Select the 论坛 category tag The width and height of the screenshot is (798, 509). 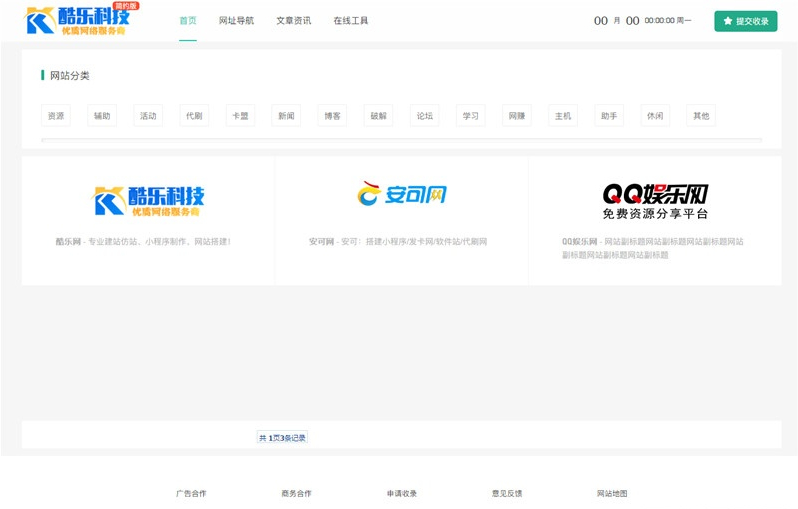click(x=424, y=116)
